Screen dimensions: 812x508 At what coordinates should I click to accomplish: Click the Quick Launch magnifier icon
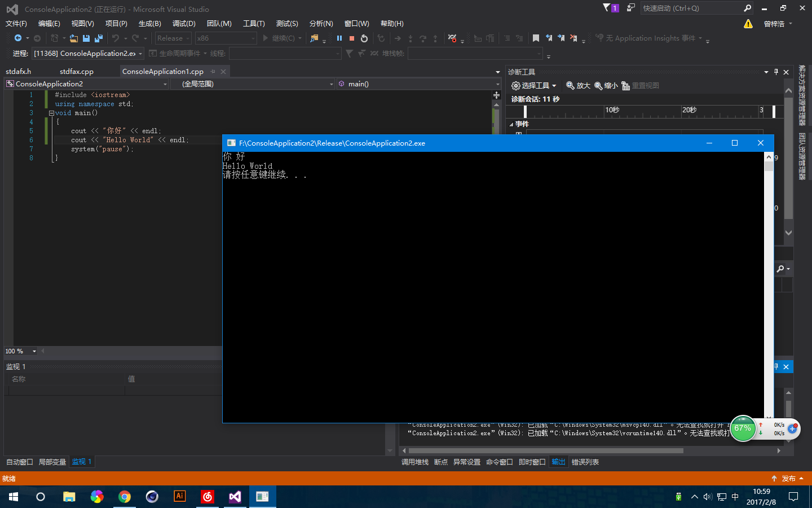coord(748,8)
